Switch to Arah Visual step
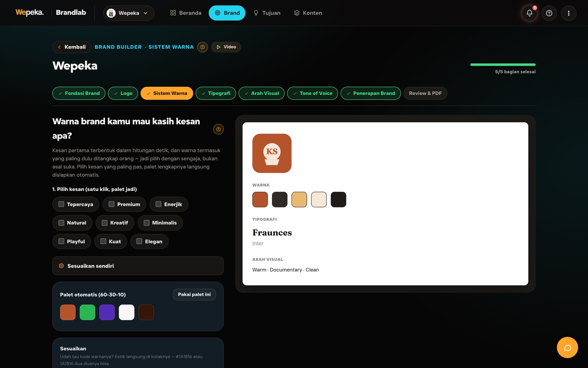588x368 pixels. (x=262, y=93)
